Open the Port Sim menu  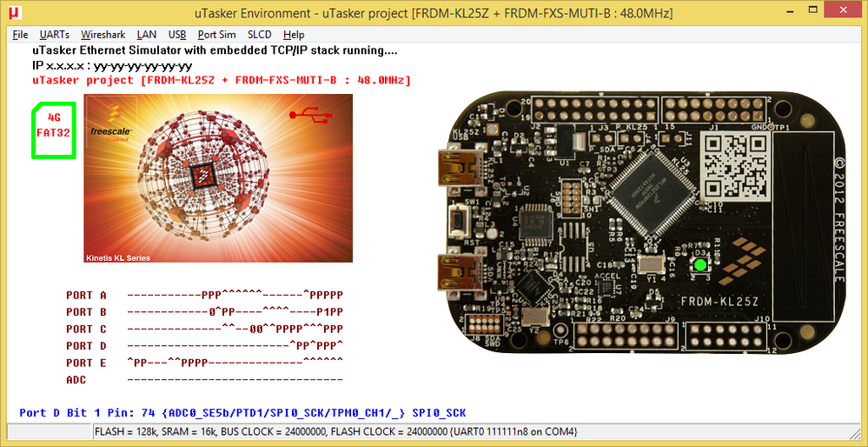216,34
